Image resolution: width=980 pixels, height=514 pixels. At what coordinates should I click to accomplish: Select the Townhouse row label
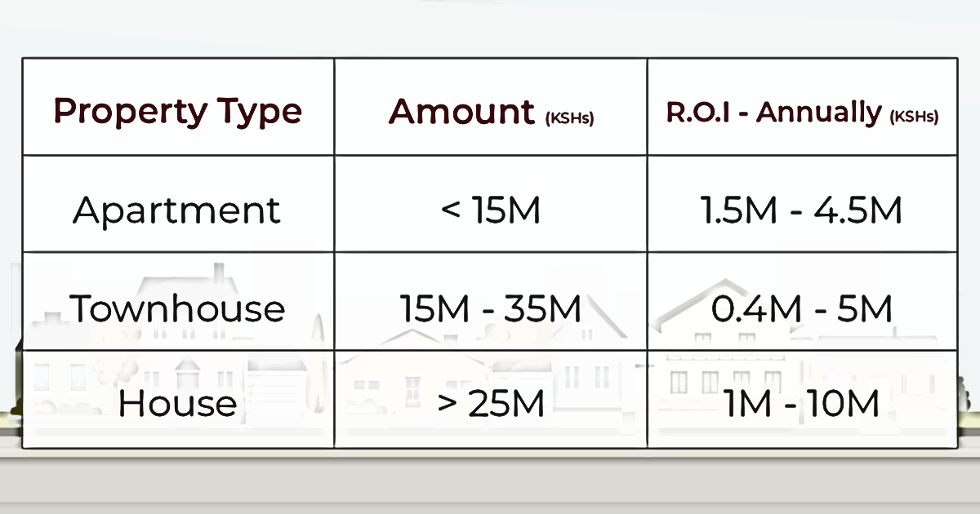tap(177, 308)
